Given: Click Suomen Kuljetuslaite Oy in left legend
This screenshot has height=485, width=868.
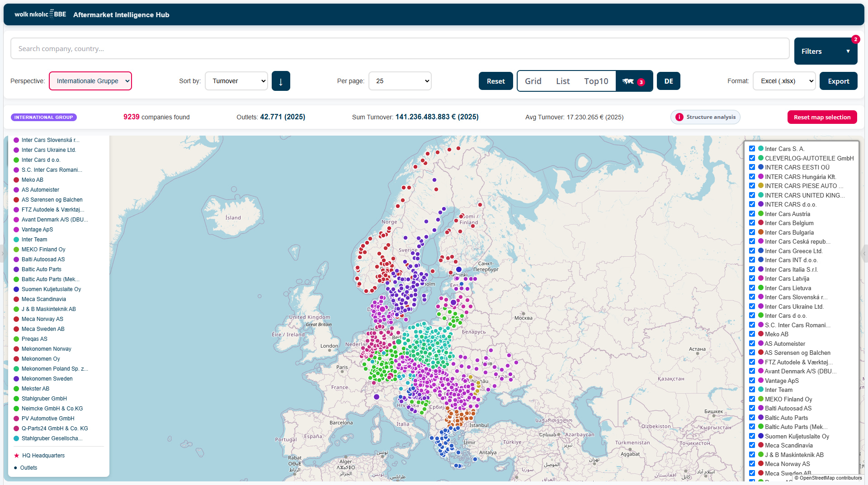Looking at the screenshot, I should pos(51,289).
